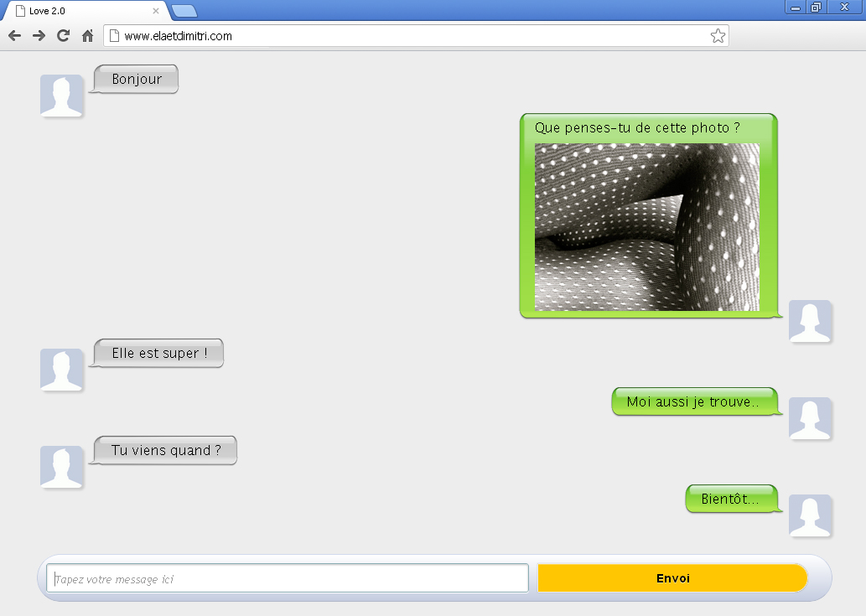
Task: Open the home page via house icon
Action: coord(87,36)
